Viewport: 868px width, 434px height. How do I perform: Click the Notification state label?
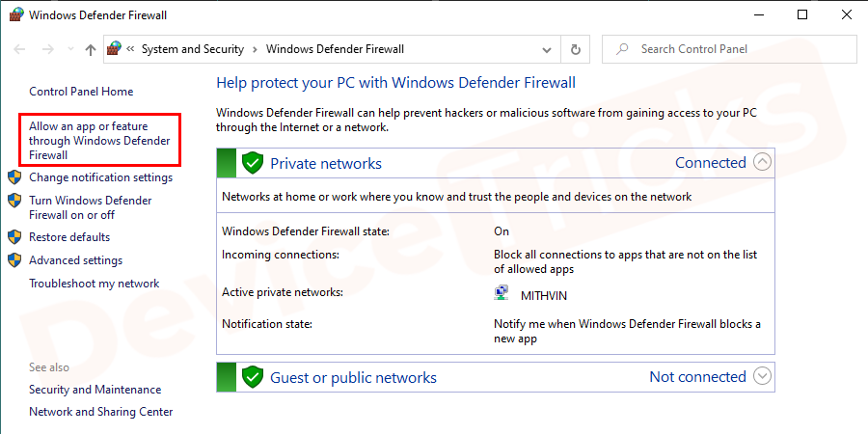[267, 324]
